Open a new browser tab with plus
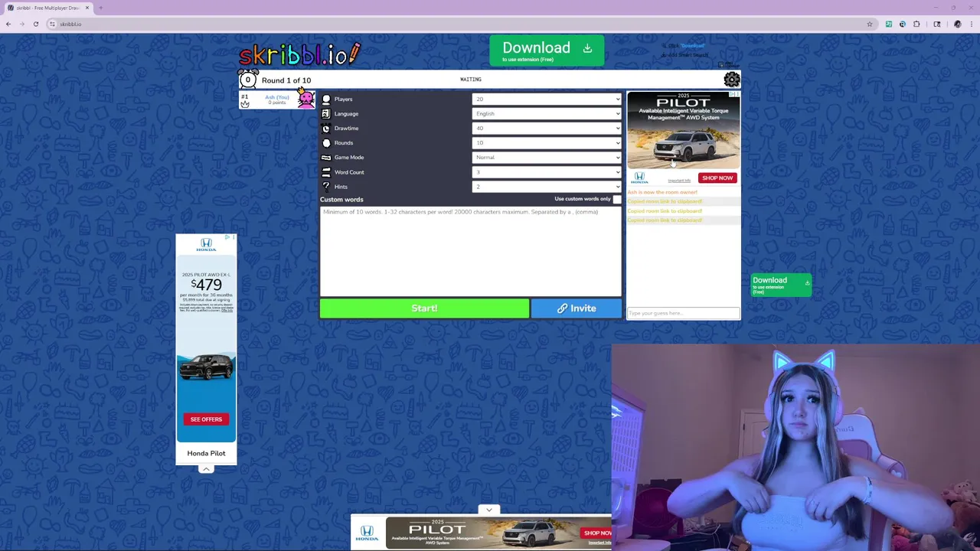The width and height of the screenshot is (980, 551). 100,8
